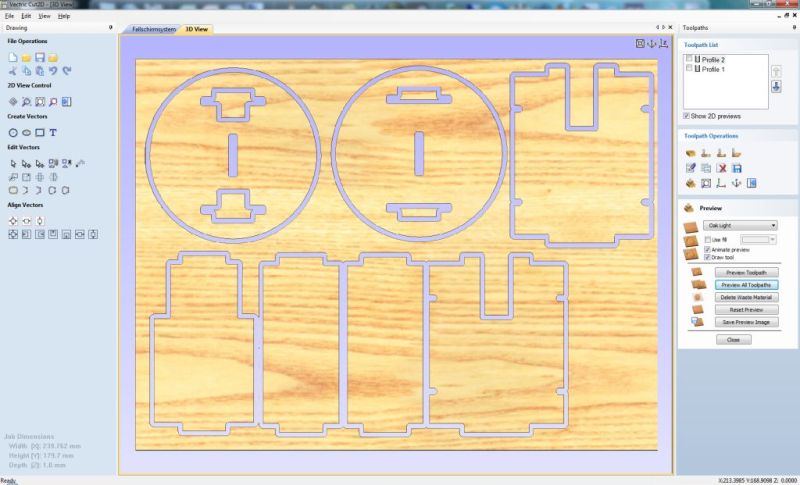Viewport: 800px width, 485px height.
Task: Switch to the Falschirmsystem tab
Action: [x=155, y=30]
